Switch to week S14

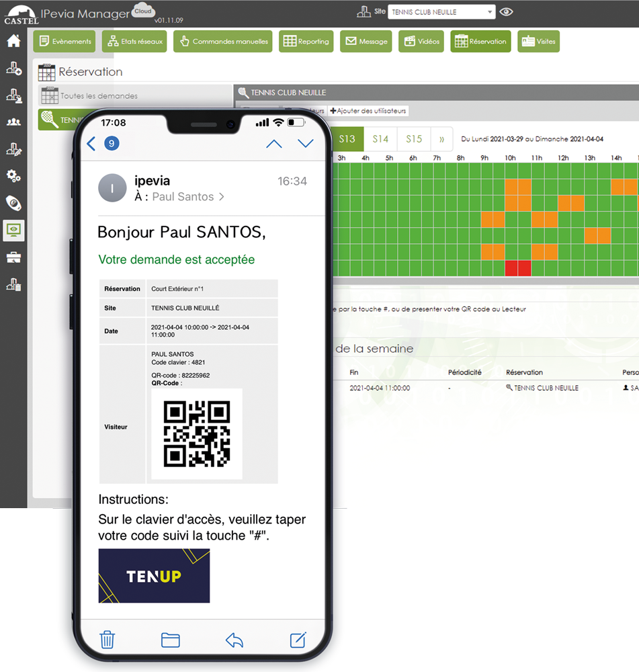pos(380,139)
